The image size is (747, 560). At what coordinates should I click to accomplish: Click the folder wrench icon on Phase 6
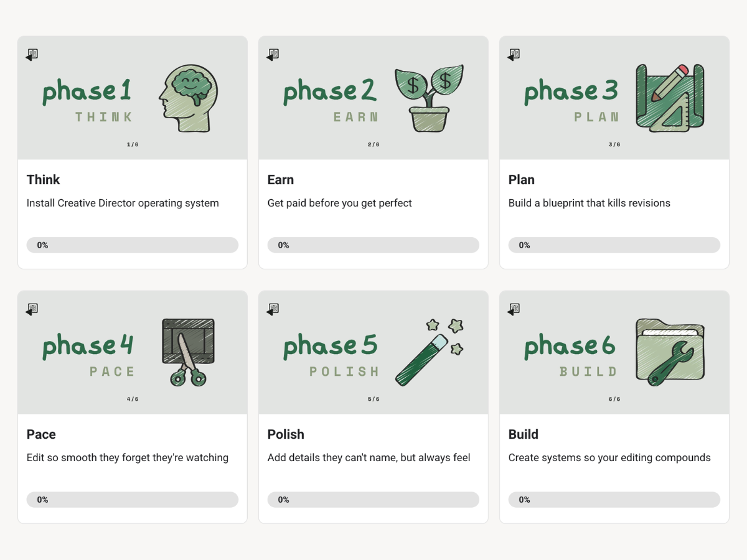670,352
